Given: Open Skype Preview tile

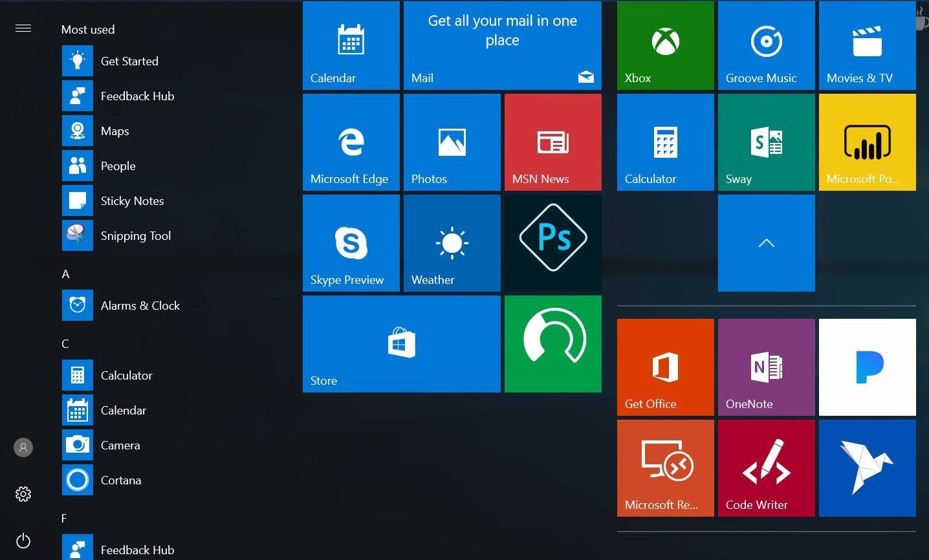Looking at the screenshot, I should 351,243.
